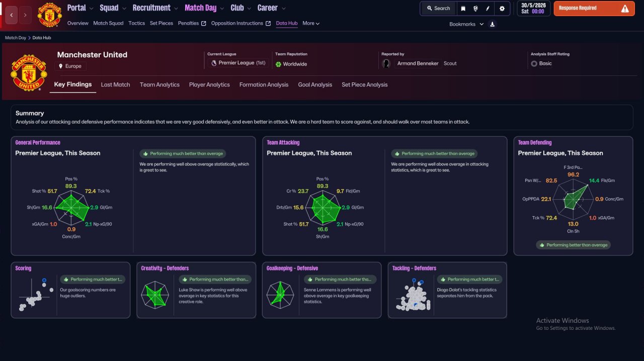644x361 pixels.
Task: Click the Europe location tag
Action: click(x=70, y=66)
